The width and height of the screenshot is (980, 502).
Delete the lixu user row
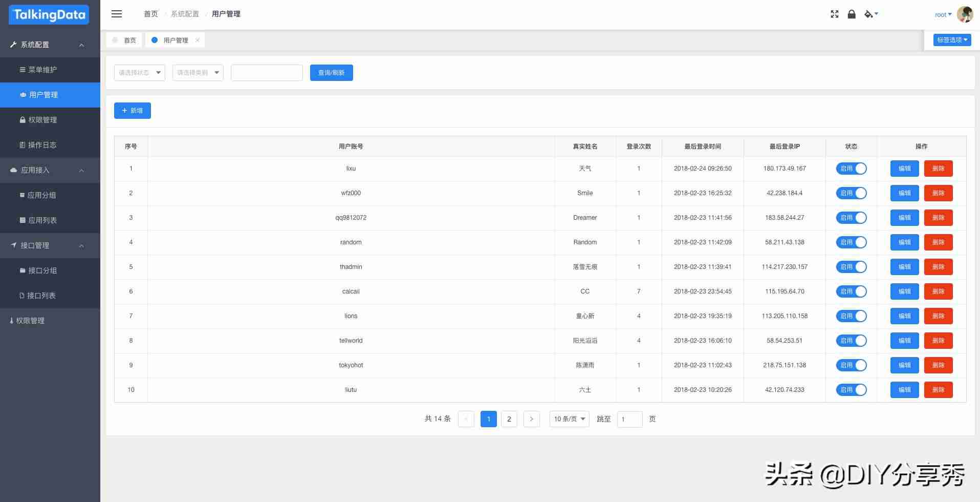(x=939, y=169)
